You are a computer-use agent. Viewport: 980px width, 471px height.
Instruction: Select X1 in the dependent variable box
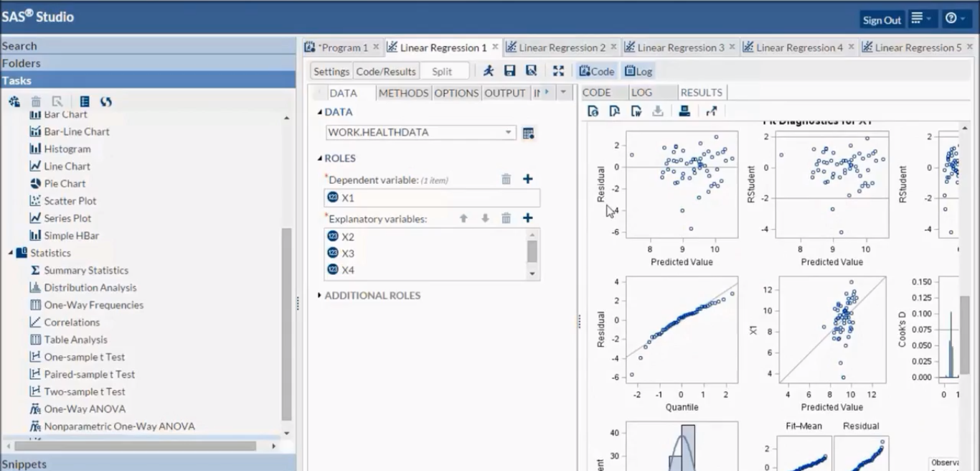pos(432,197)
